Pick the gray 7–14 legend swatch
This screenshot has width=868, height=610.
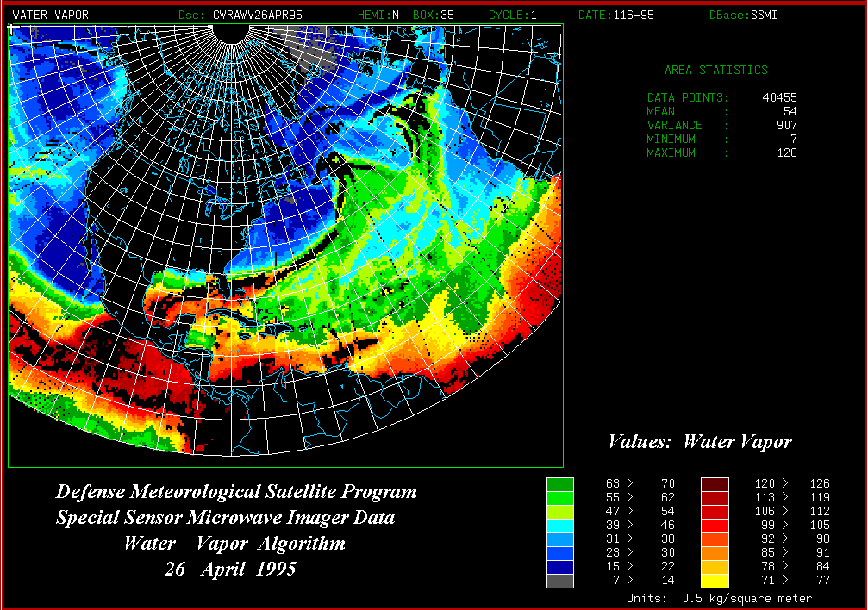click(560, 581)
